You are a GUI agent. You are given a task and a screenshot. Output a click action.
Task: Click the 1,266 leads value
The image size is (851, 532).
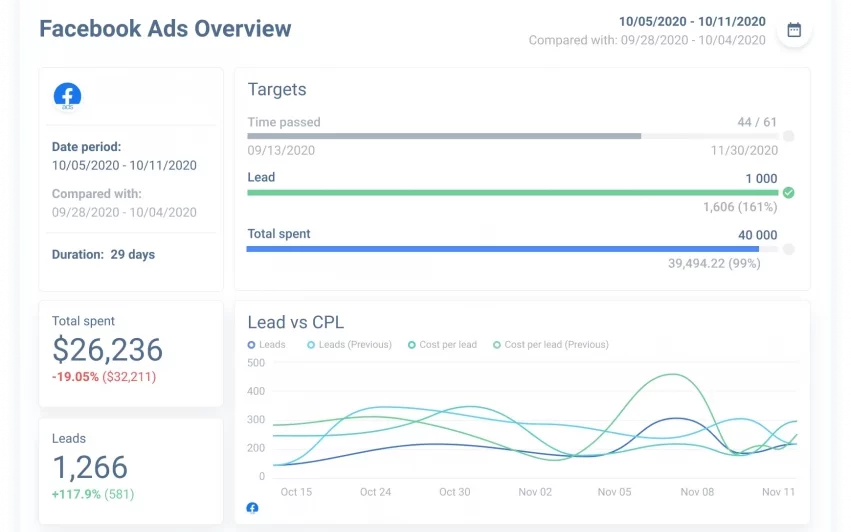click(x=90, y=467)
